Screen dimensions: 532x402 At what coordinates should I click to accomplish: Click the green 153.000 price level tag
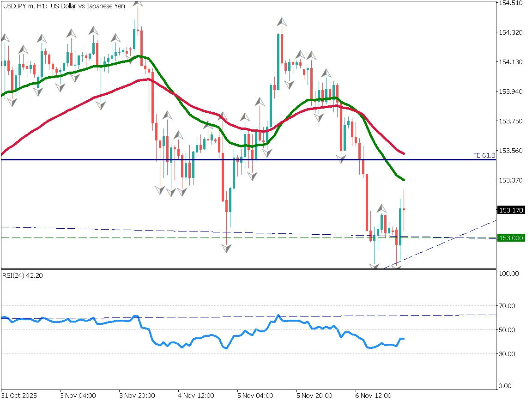tap(511, 238)
